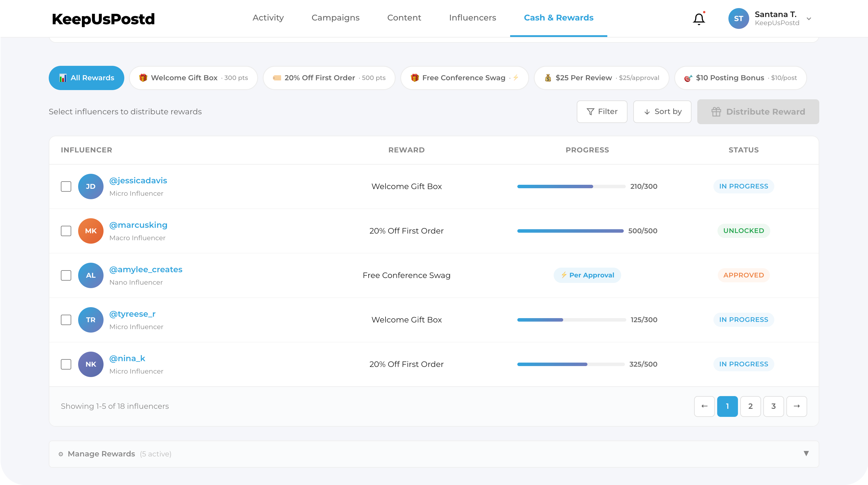
Task: Click the gear icon next to Manage Rewards
Action: [x=61, y=454]
